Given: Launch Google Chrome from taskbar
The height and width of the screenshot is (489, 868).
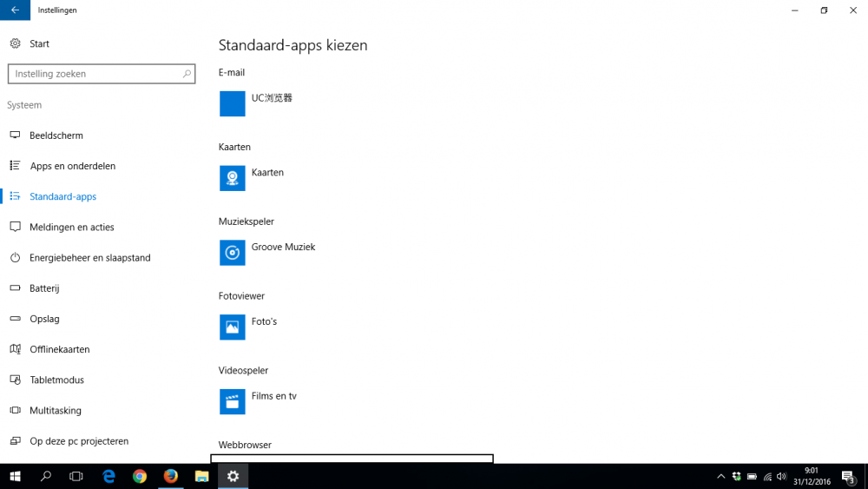Looking at the screenshot, I should click(140, 476).
